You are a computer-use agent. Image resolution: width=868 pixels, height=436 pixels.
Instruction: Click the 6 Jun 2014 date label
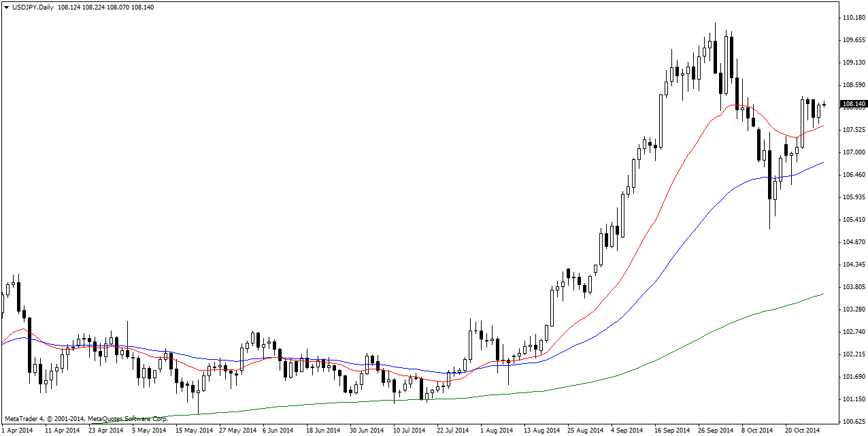(x=278, y=430)
